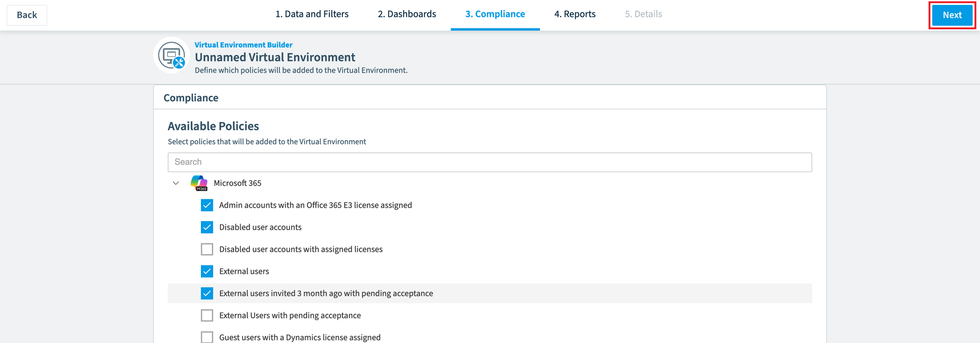Click the Microsoft 365 logo icon
980x343 pixels.
199,183
